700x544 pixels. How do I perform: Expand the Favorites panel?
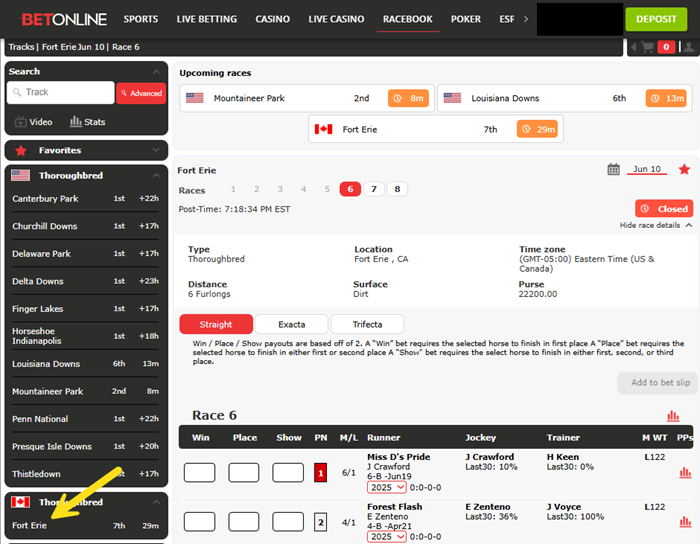point(156,150)
